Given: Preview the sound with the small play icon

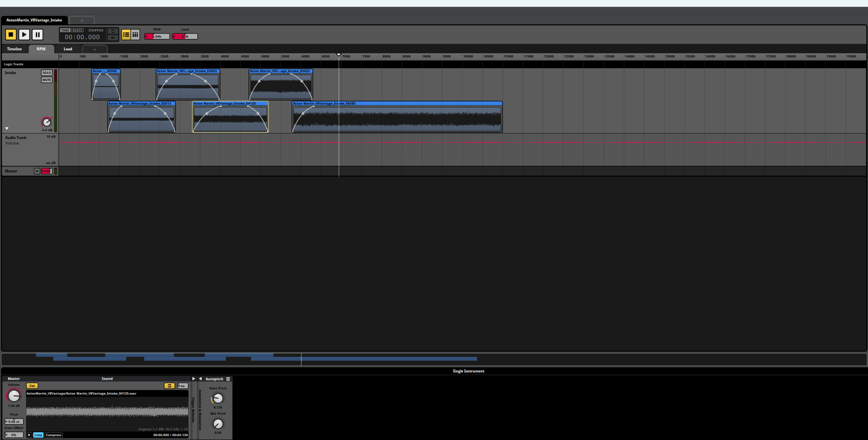Looking at the screenshot, I should click(x=29, y=435).
